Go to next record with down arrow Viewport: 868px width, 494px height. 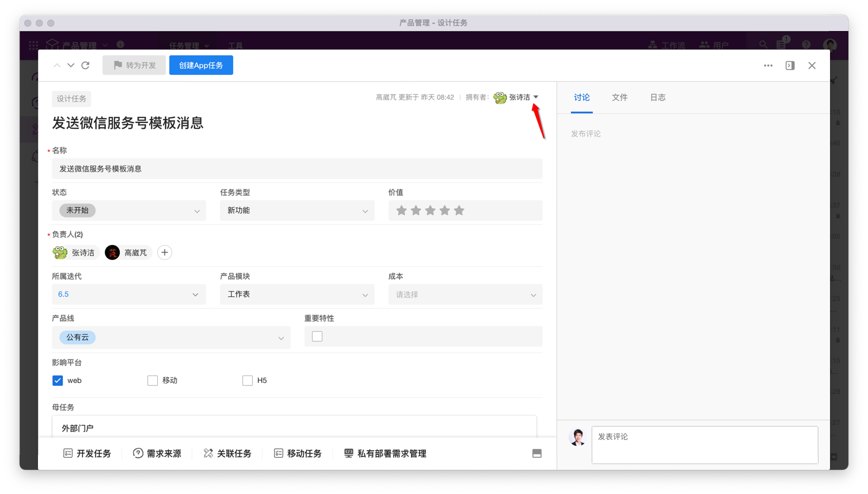[x=71, y=66]
